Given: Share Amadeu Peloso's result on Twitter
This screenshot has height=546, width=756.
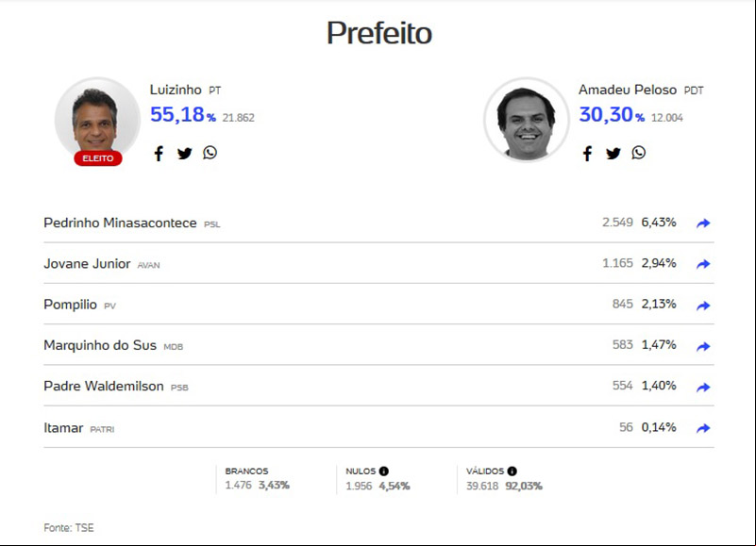Looking at the screenshot, I should [613, 154].
